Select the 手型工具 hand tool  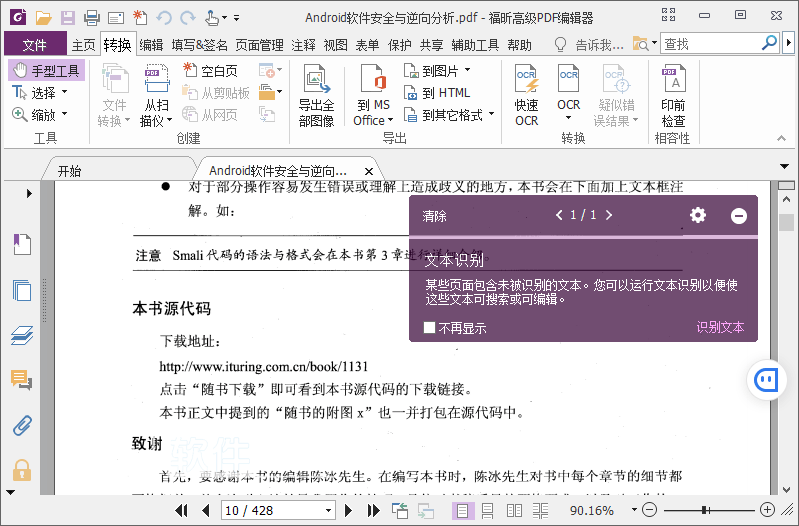point(46,71)
